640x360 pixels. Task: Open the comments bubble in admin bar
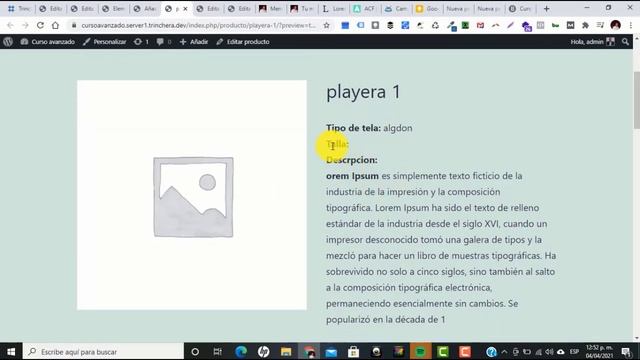164,42
